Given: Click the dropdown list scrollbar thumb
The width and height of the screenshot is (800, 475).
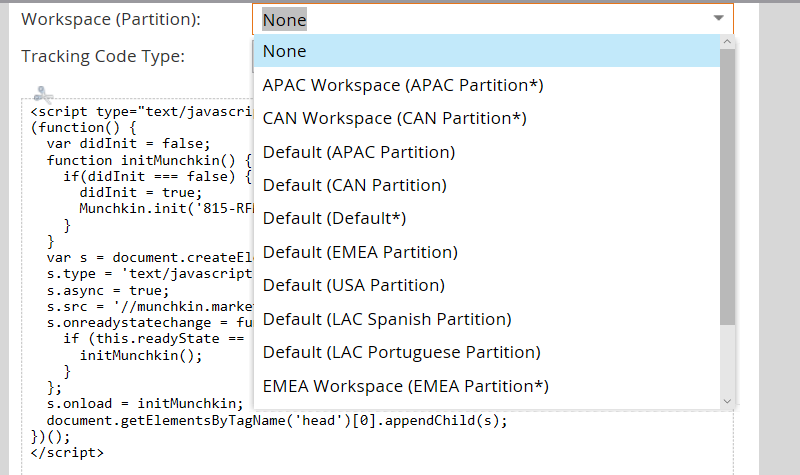Looking at the screenshot, I should click(728, 187).
